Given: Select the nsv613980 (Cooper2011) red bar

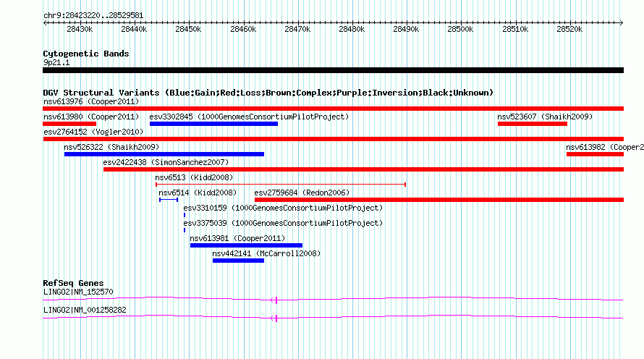Looking at the screenshot, I should (x=69, y=124).
